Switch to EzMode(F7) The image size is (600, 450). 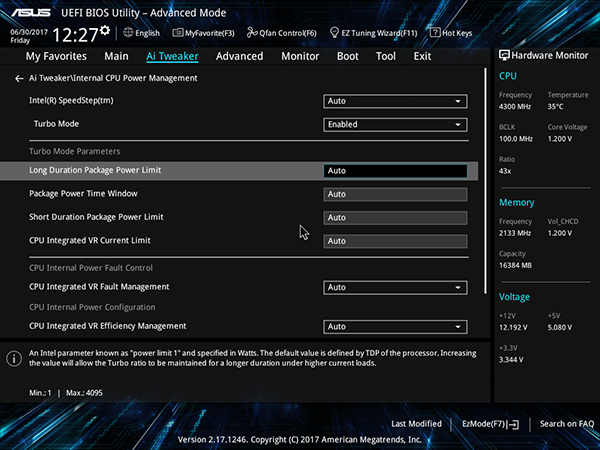click(x=491, y=424)
